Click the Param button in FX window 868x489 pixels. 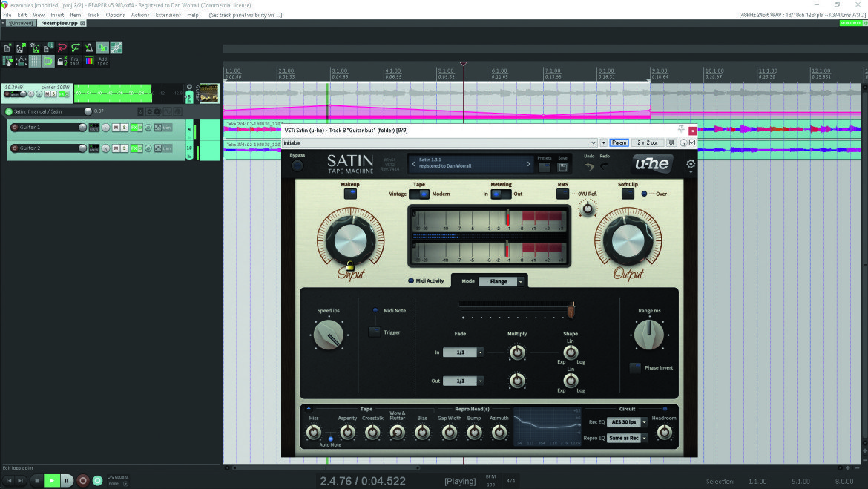coord(619,143)
